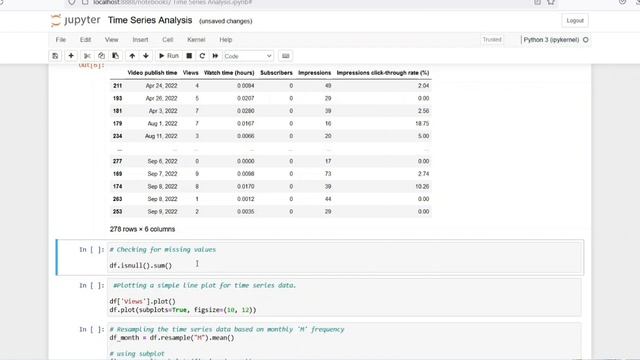
Task: Restart kernel and run all cells icon
Action: tap(215, 56)
